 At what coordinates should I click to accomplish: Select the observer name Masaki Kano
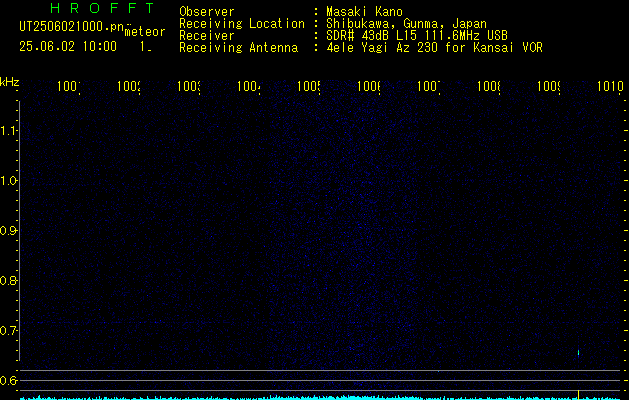(x=364, y=11)
